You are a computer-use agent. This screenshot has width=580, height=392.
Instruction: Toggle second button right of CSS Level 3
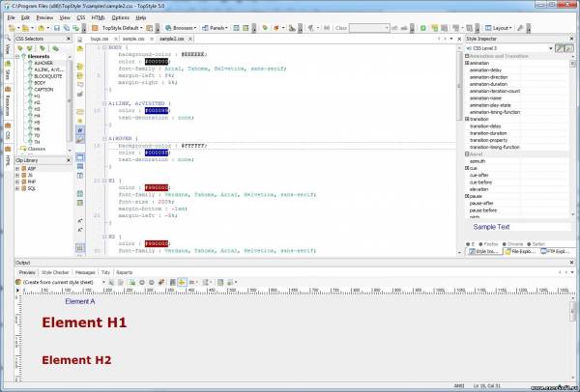click(569, 48)
